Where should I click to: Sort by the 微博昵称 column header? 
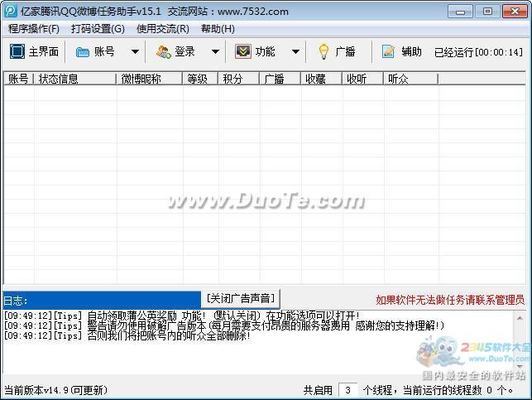click(x=150, y=79)
